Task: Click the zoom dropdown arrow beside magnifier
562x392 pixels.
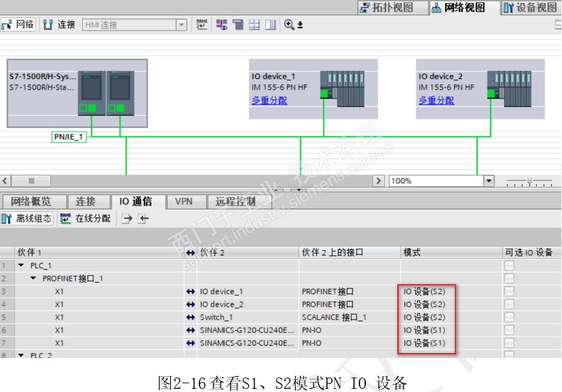Action: click(x=300, y=24)
